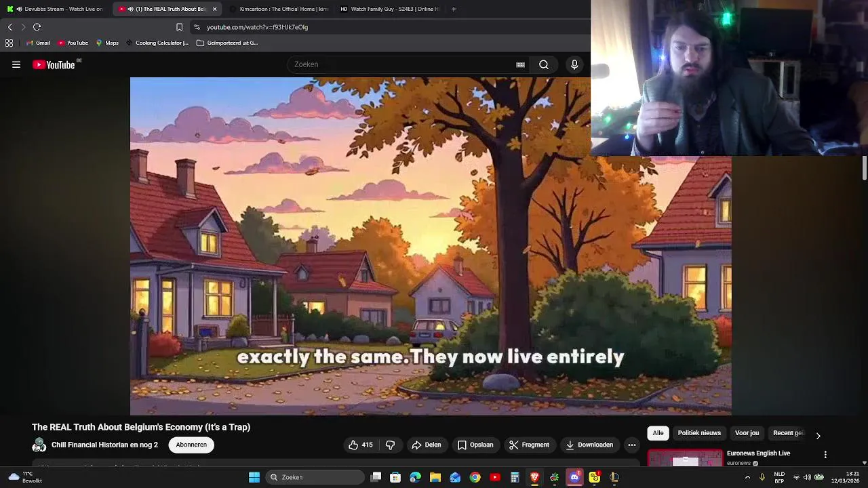The width and height of the screenshot is (868, 488).
Task: Open channel name Chill Financial Historian en nog 2
Action: pos(104,445)
